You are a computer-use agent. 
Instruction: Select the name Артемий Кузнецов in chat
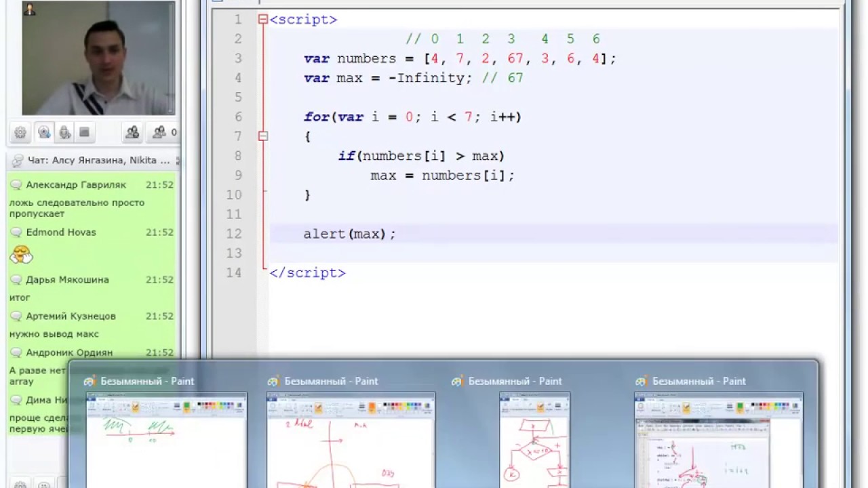(x=71, y=317)
